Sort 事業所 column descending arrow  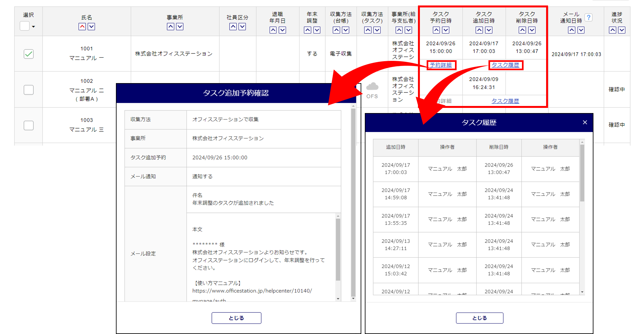[x=180, y=27]
